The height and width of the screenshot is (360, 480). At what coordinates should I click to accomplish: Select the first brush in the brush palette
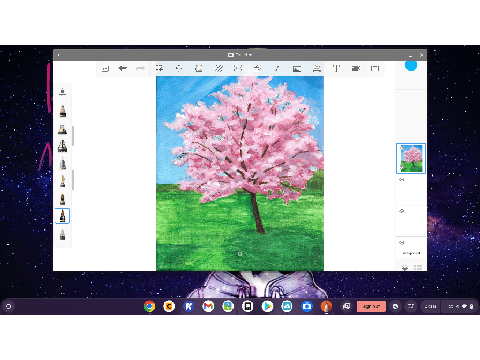(62, 111)
